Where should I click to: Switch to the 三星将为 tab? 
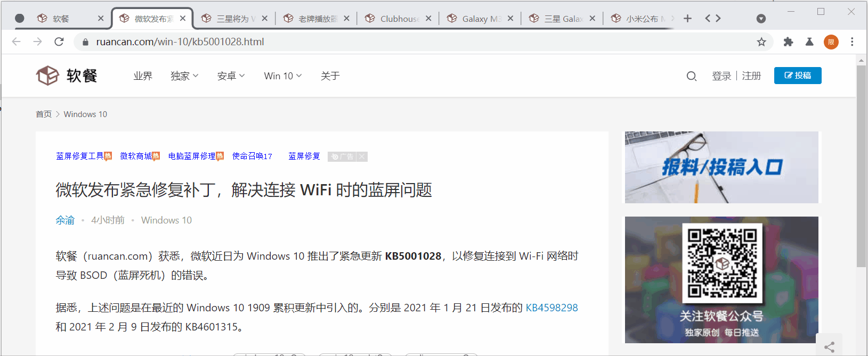234,19
